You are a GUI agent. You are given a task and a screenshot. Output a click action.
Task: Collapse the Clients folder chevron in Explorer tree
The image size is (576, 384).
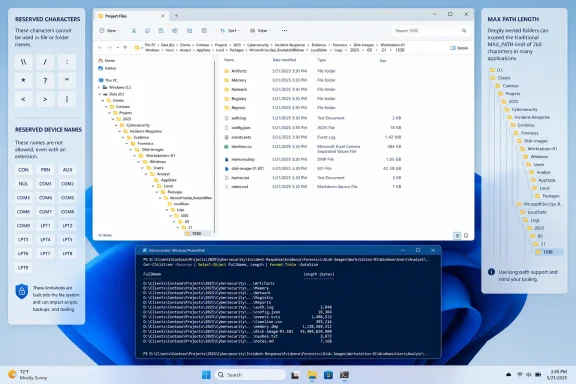pos(103,100)
